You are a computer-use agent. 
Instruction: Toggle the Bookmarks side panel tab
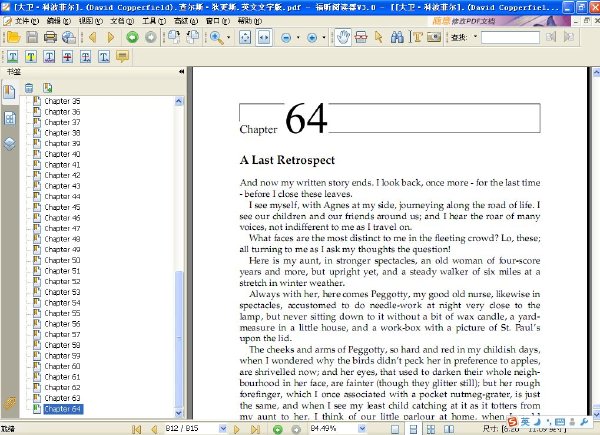(x=10, y=92)
